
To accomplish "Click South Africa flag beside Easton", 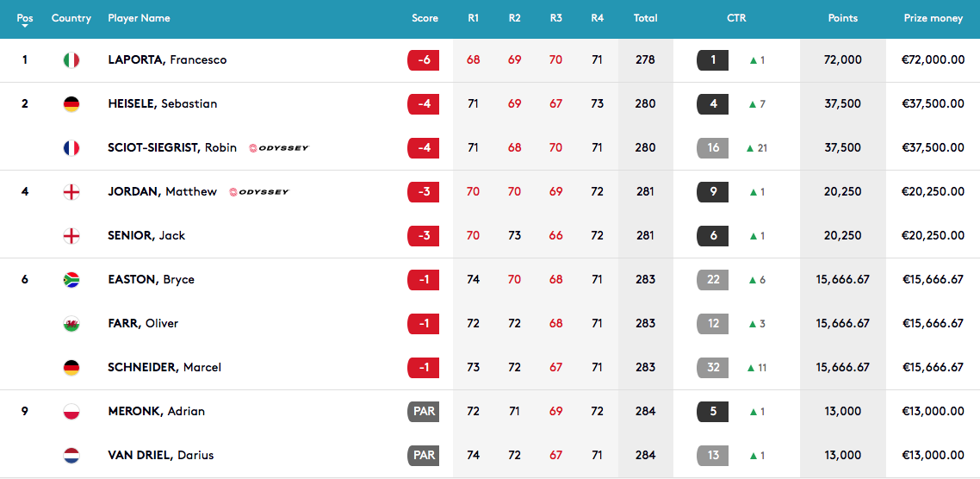I will (x=71, y=279).
